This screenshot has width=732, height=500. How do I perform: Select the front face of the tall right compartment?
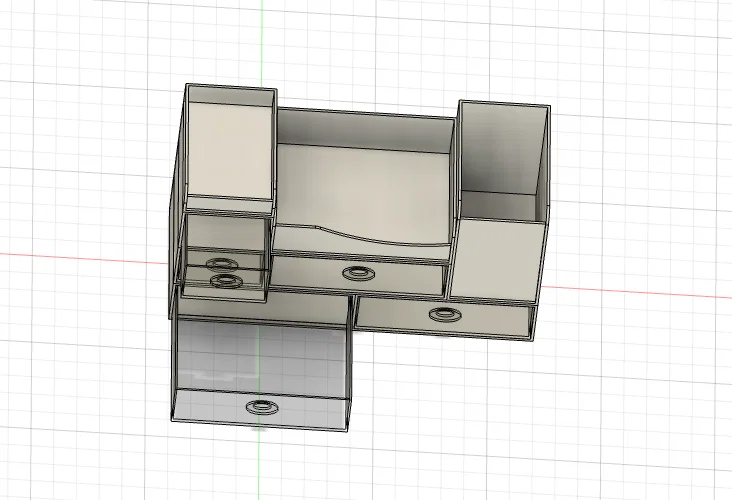tap(497, 260)
